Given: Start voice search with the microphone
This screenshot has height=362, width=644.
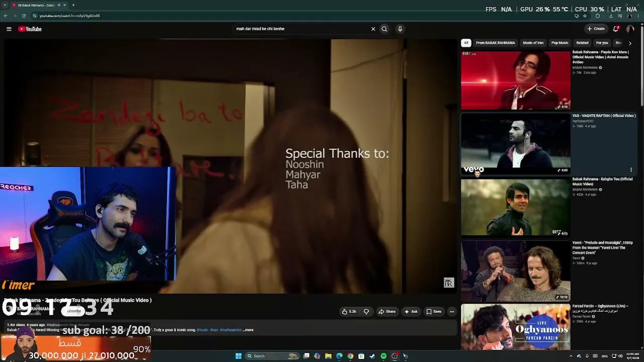Looking at the screenshot, I should [x=400, y=29].
